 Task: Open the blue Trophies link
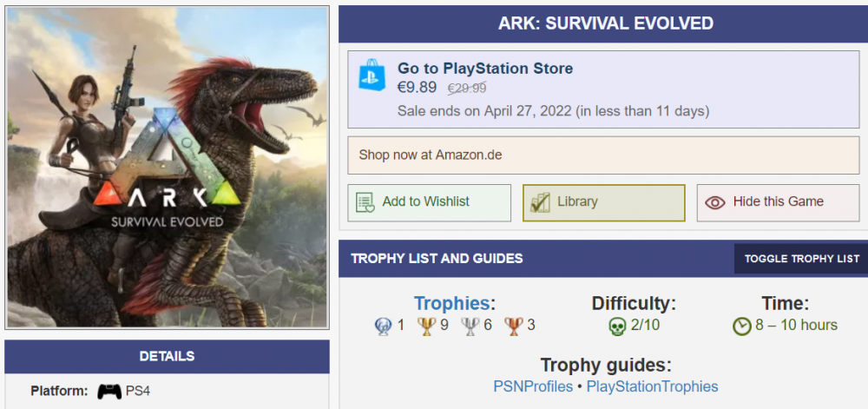point(451,304)
